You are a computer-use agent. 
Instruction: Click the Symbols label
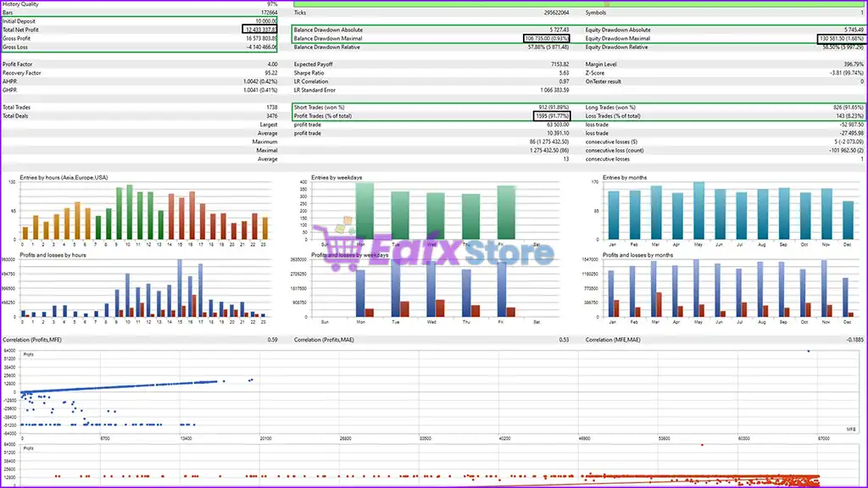[x=596, y=13]
